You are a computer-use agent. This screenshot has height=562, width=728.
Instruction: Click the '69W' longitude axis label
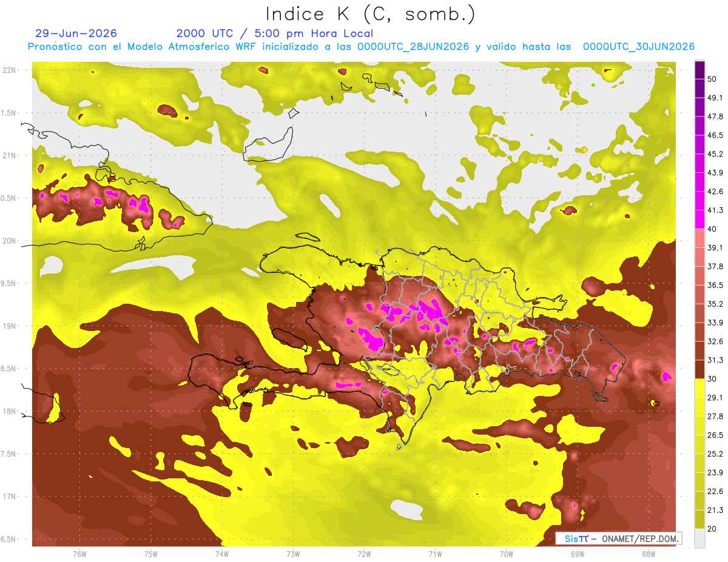click(578, 554)
